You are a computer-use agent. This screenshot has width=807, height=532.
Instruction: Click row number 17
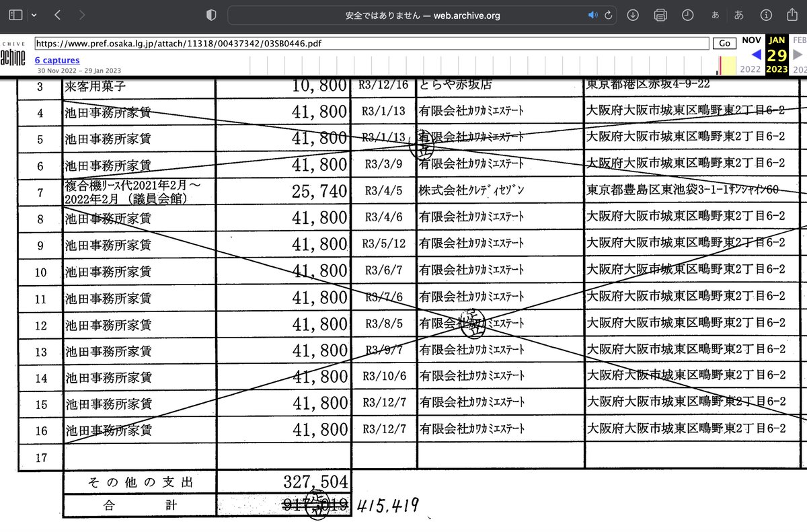click(x=40, y=458)
